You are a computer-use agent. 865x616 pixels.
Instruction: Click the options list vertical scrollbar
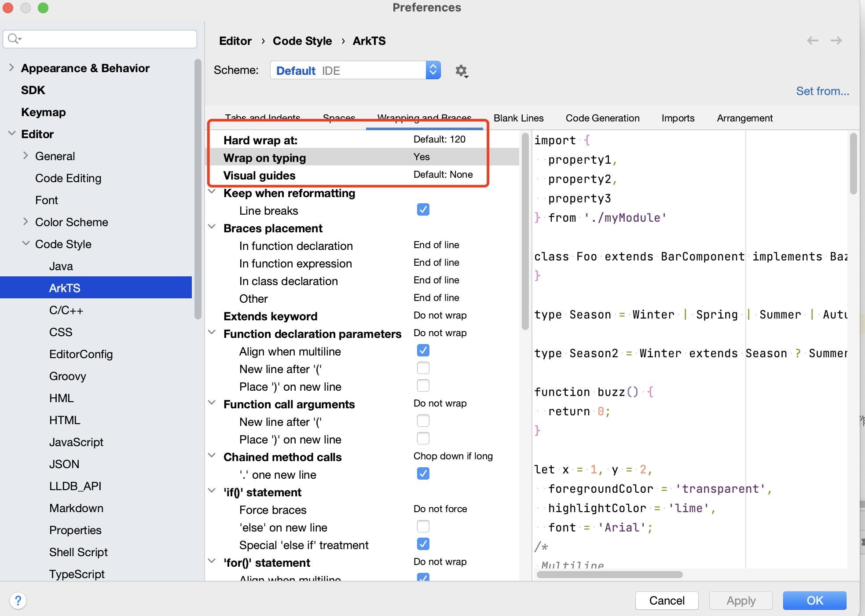(x=525, y=231)
